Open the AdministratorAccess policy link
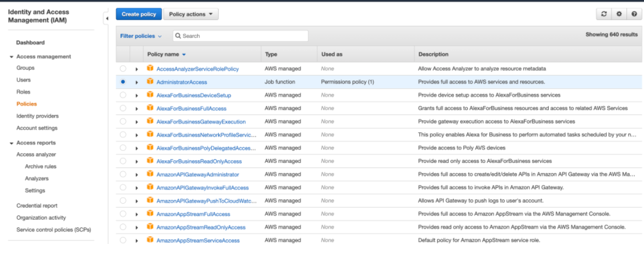Image resolution: width=644 pixels, height=255 pixels. 182,82
